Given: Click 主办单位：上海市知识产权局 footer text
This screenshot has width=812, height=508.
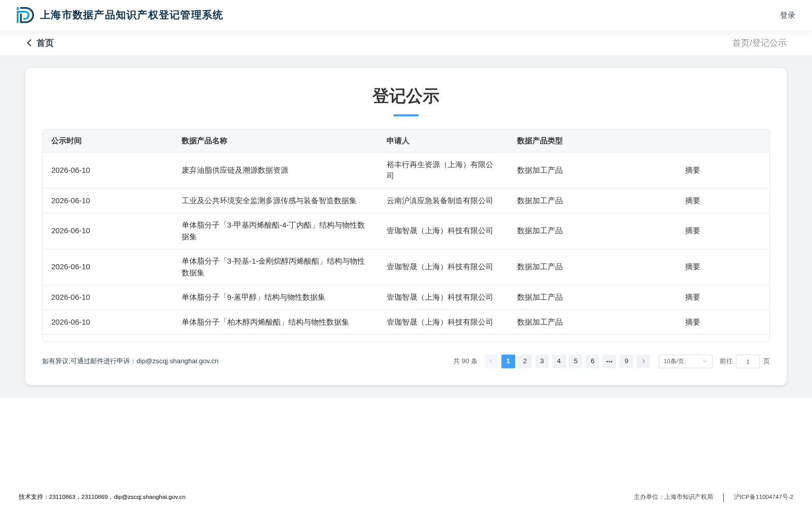Looking at the screenshot, I should coord(673,497).
